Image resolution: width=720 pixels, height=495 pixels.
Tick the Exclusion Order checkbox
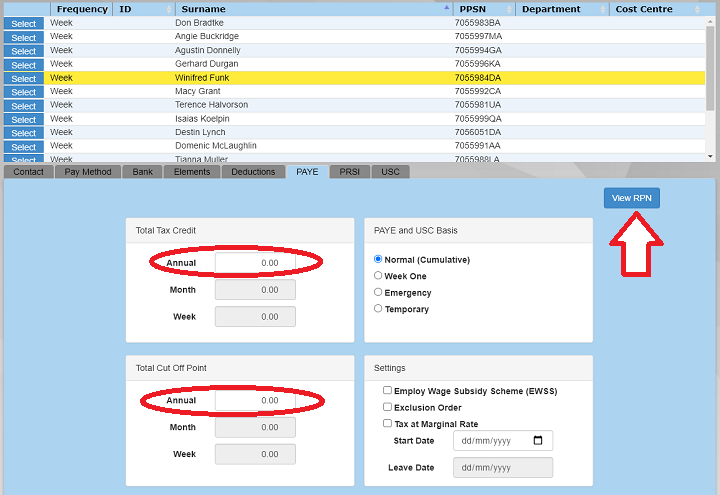tap(388, 407)
